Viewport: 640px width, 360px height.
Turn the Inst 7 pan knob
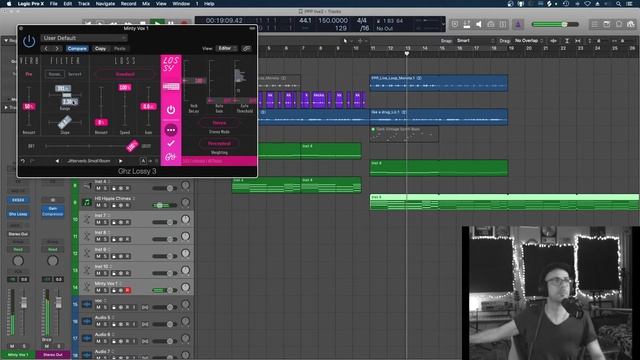pyautogui.click(x=185, y=220)
